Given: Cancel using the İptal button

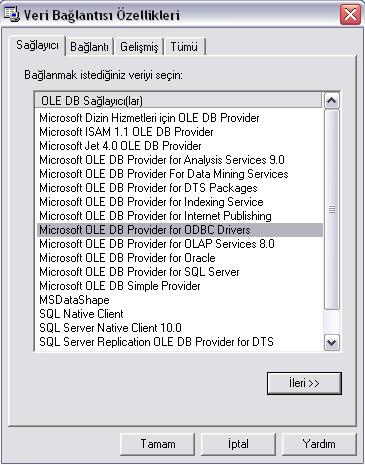Looking at the screenshot, I should (x=238, y=444).
